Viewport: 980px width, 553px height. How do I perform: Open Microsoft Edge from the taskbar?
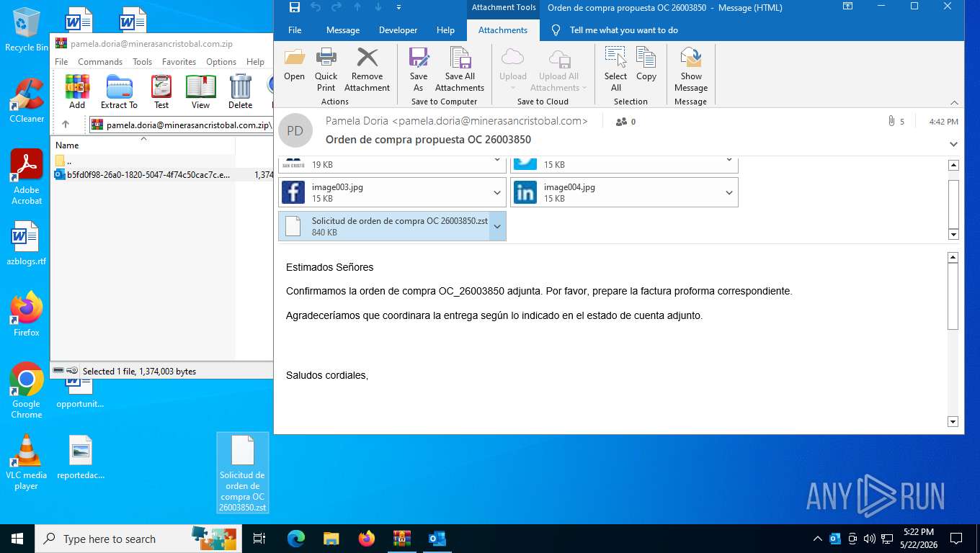pos(296,539)
